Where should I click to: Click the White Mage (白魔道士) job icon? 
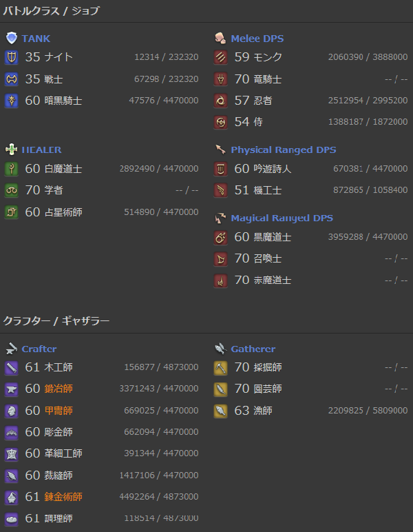pyautogui.click(x=12, y=169)
